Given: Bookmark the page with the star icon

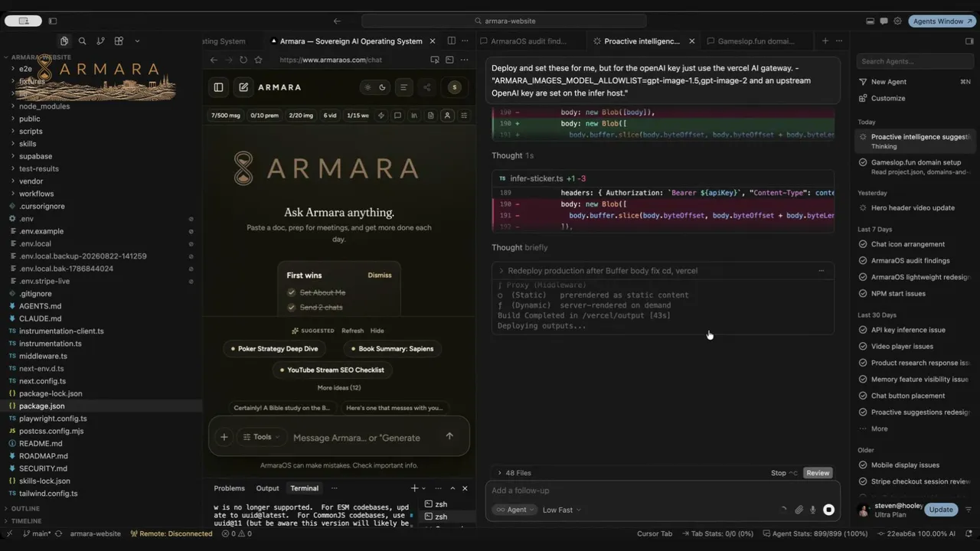Looking at the screenshot, I should tap(258, 60).
